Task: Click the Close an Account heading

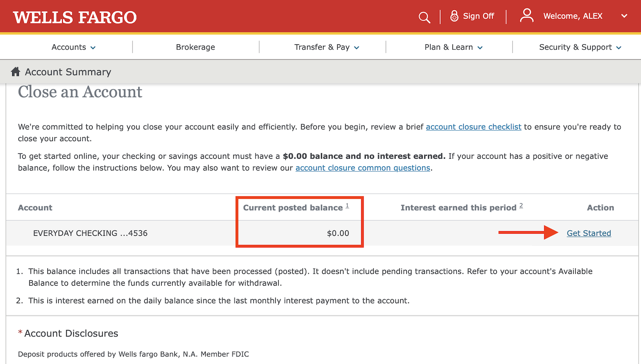Action: 80,92
